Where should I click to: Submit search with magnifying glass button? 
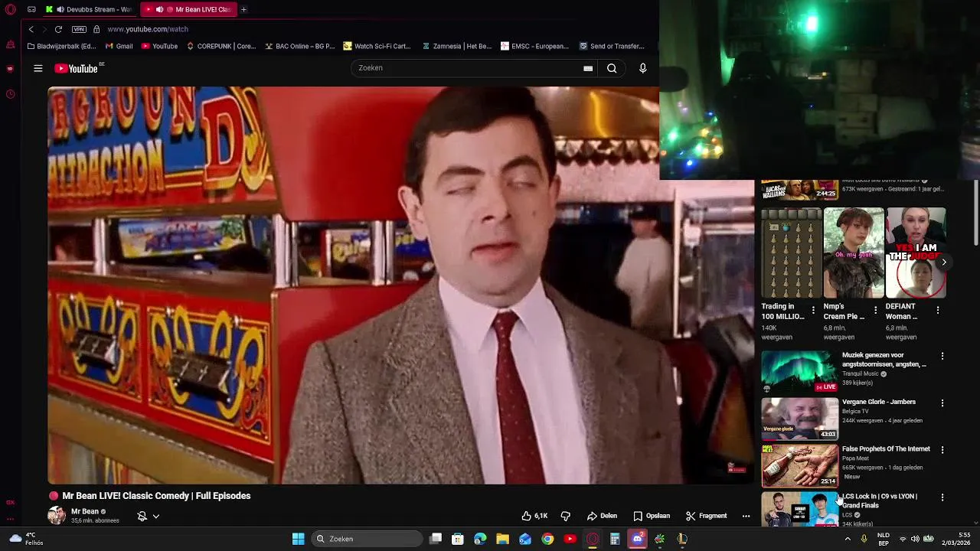point(612,68)
